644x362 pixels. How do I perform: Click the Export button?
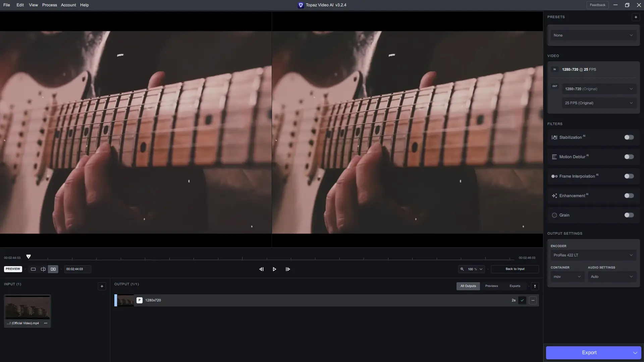[x=589, y=353]
